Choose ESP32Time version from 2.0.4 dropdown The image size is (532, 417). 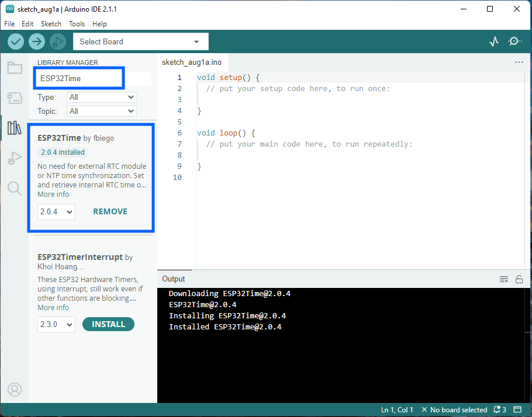(57, 212)
